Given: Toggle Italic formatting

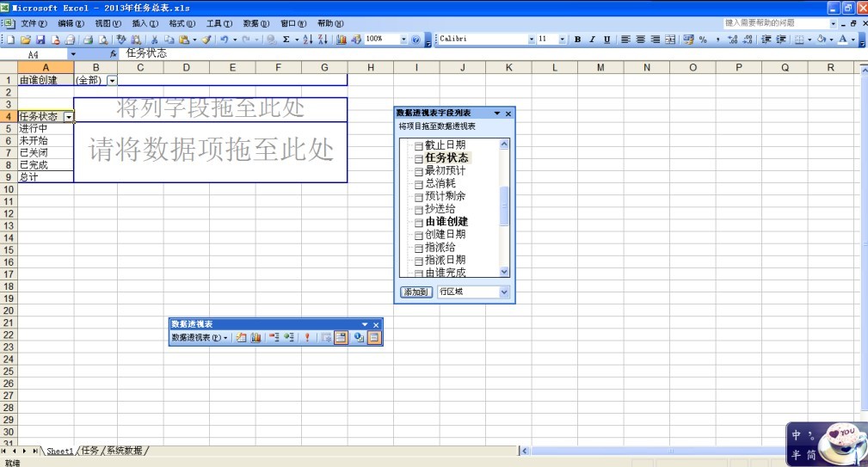Looking at the screenshot, I should (592, 40).
